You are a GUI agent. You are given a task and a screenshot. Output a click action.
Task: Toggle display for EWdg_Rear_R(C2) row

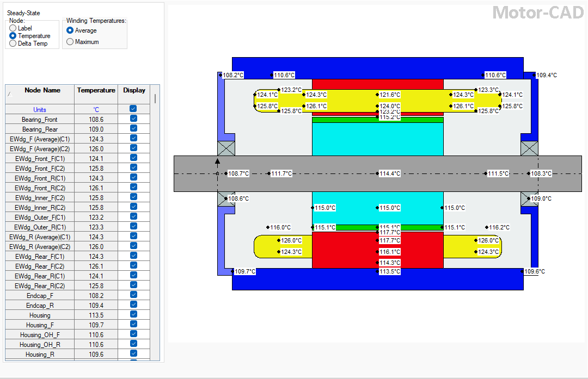[x=133, y=284]
